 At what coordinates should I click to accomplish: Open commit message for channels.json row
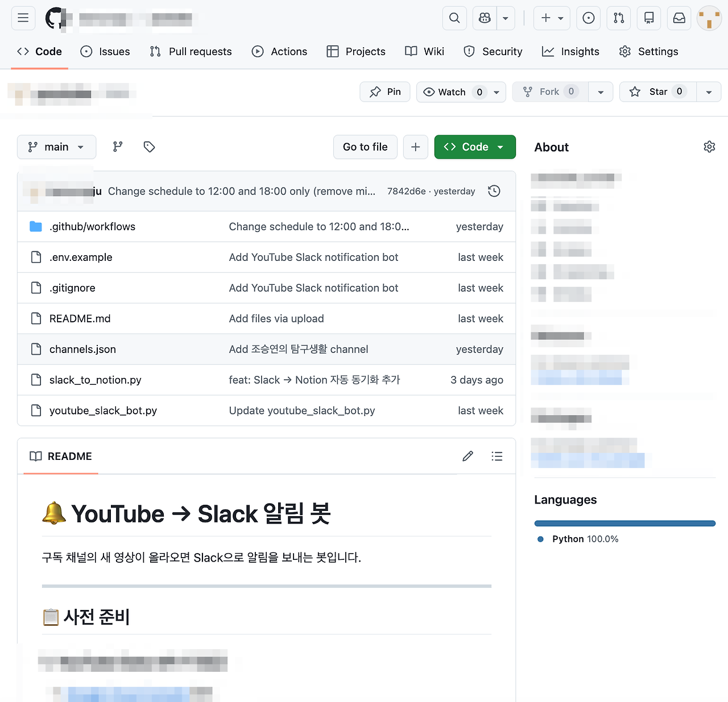click(x=299, y=350)
